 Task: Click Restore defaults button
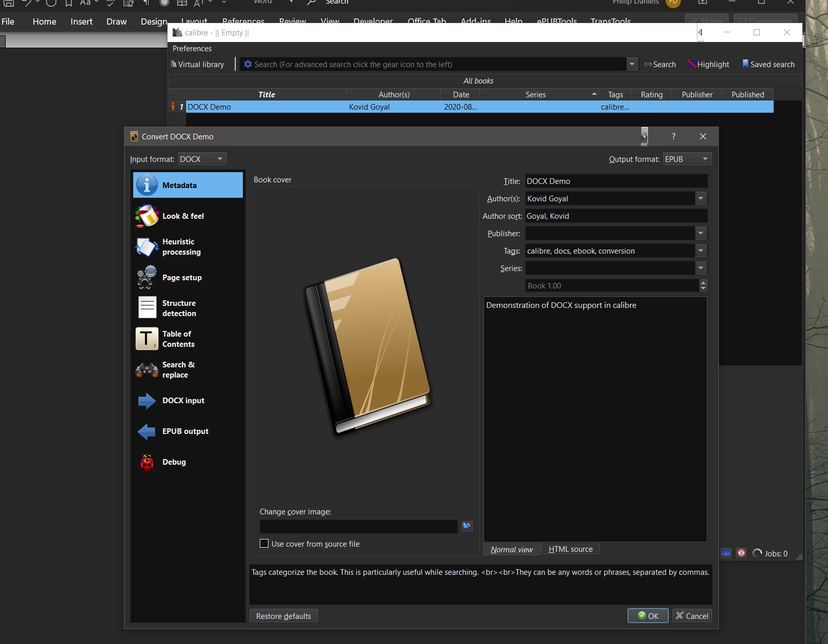coord(283,615)
